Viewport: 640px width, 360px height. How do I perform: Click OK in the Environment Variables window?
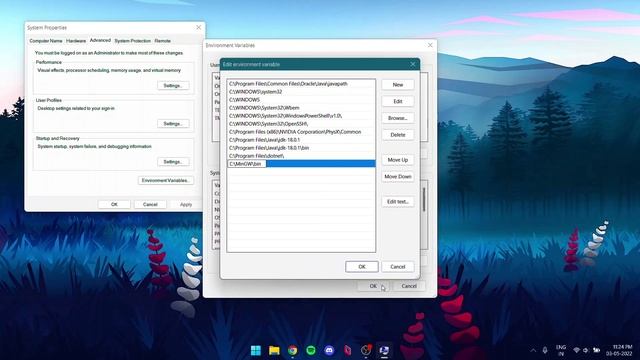(x=373, y=286)
